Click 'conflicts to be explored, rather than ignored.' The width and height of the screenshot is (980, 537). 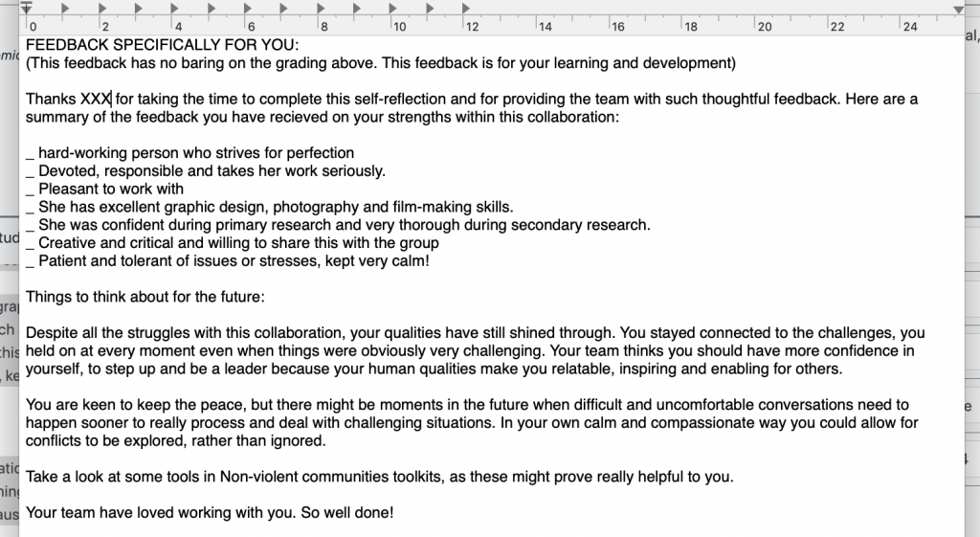[176, 441]
